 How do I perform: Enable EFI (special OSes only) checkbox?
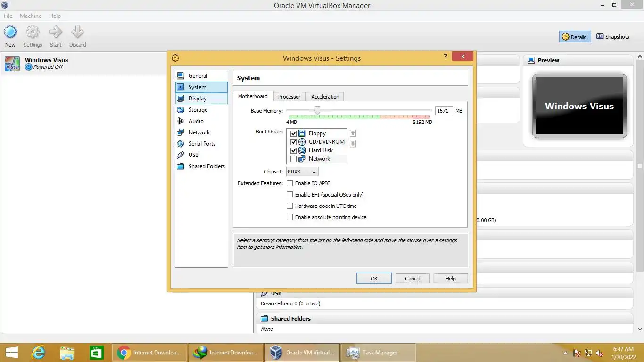pyautogui.click(x=290, y=195)
